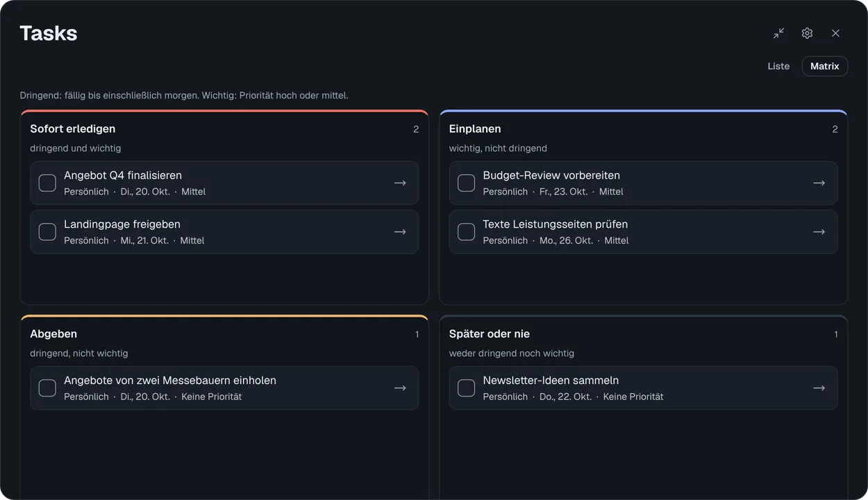Viewport: 868px width, 500px height.
Task: Click the task title 'Newsletter-Ideen sammeln'
Action: (x=551, y=381)
